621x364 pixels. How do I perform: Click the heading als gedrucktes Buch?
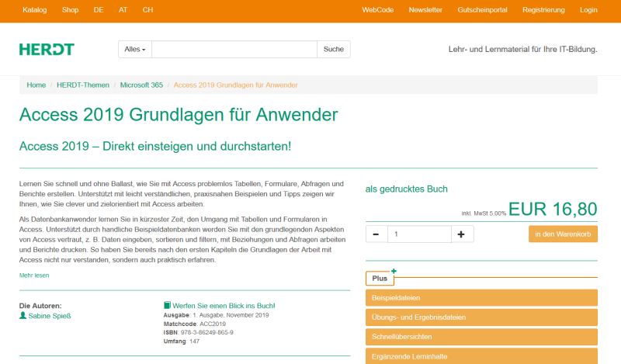coord(406,189)
